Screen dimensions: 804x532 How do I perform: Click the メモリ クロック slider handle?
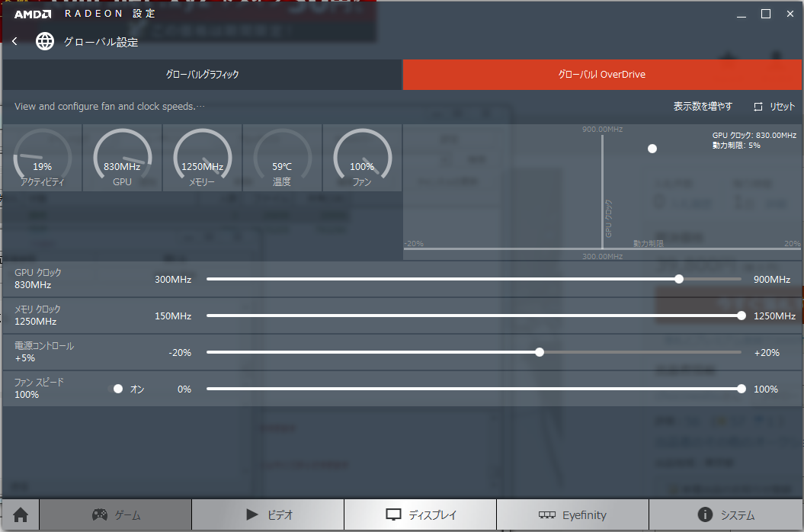click(741, 316)
